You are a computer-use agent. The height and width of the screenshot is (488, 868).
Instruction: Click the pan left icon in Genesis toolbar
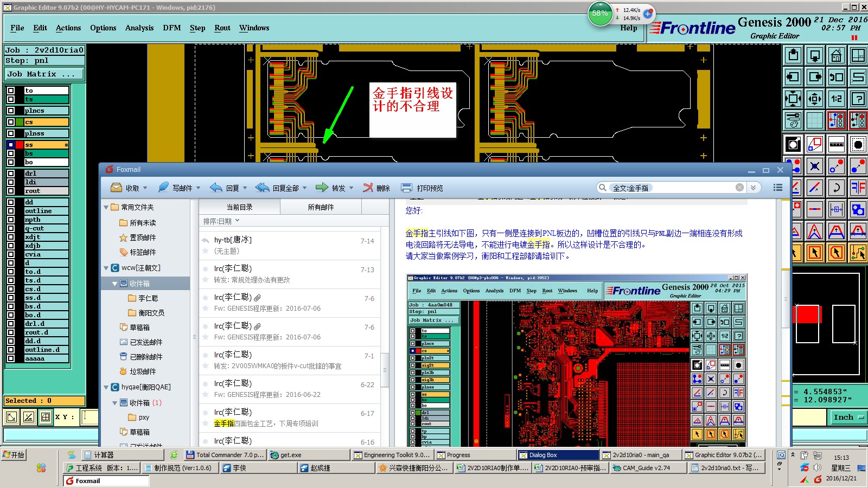[793, 77]
